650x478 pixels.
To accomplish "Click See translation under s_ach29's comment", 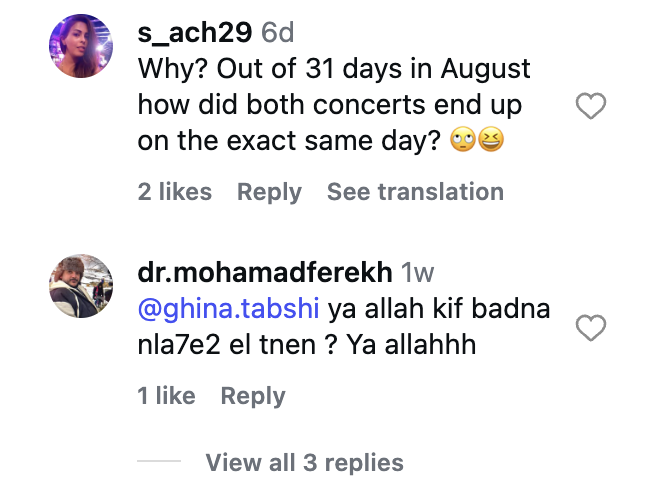I will pyautogui.click(x=415, y=192).
